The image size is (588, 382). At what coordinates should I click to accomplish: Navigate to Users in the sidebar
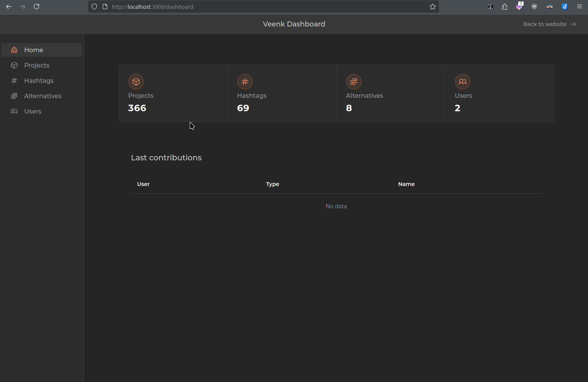pyautogui.click(x=33, y=111)
